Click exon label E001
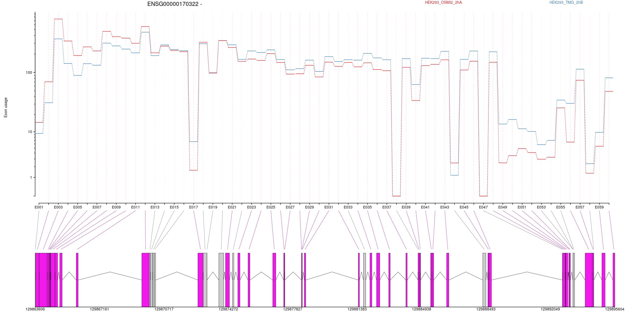644x322 pixels. [x=39, y=207]
